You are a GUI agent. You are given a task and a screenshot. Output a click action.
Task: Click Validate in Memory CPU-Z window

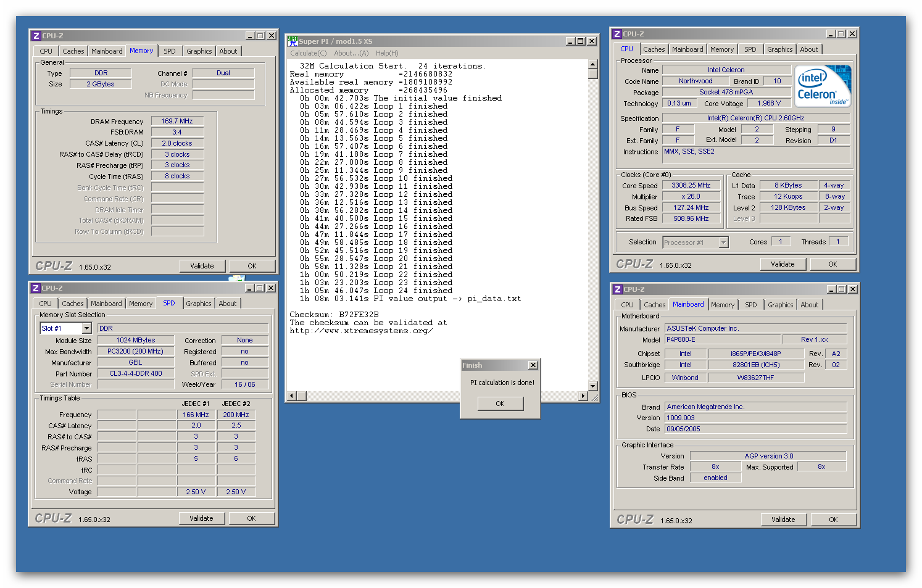click(x=202, y=266)
